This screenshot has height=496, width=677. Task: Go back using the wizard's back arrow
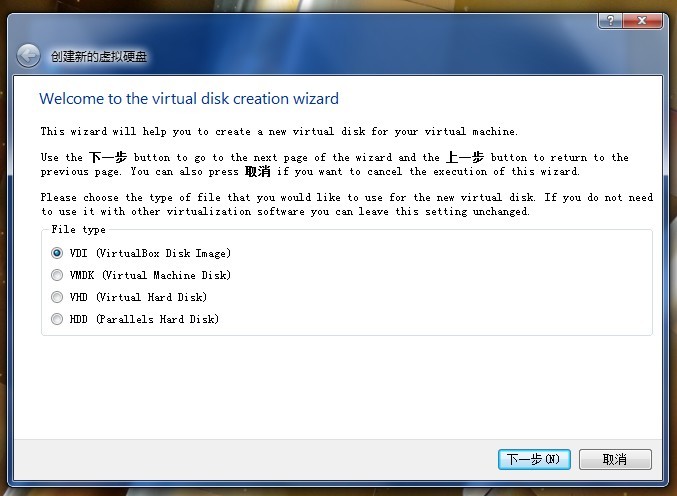coord(28,56)
